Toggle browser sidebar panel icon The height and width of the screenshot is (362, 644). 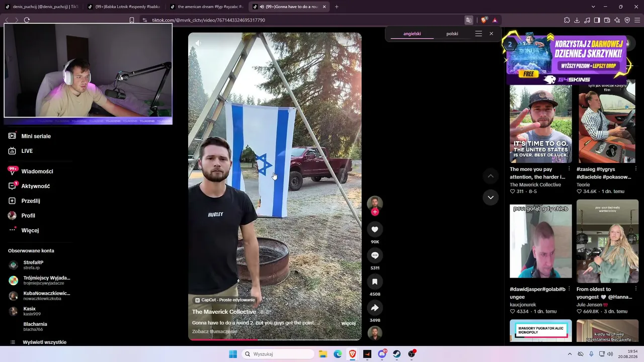click(x=597, y=20)
